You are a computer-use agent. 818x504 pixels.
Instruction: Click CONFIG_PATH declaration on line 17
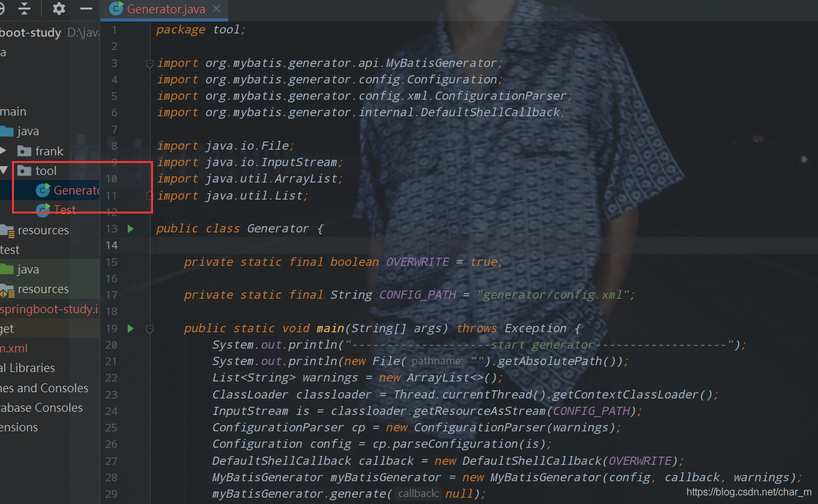(x=417, y=295)
